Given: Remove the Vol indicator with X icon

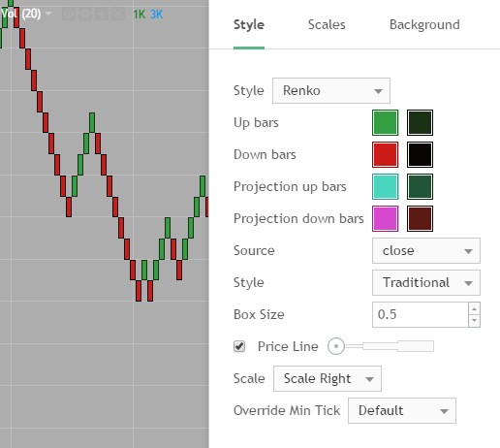Looking at the screenshot, I should point(118,15).
